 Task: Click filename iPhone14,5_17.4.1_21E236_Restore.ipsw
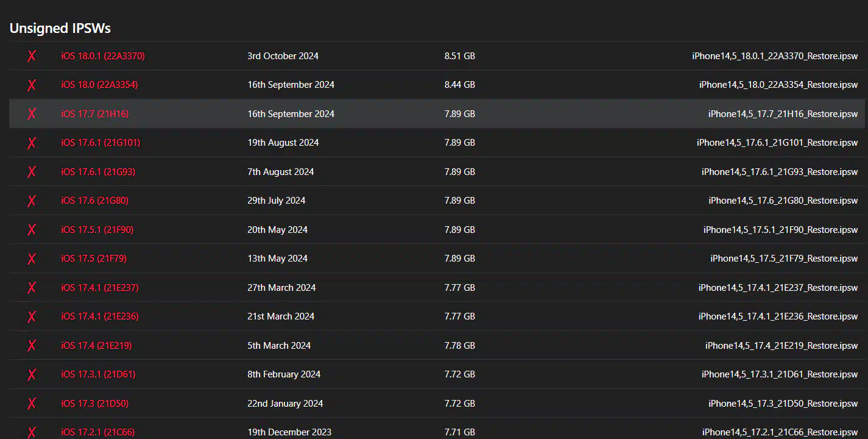[x=778, y=316]
